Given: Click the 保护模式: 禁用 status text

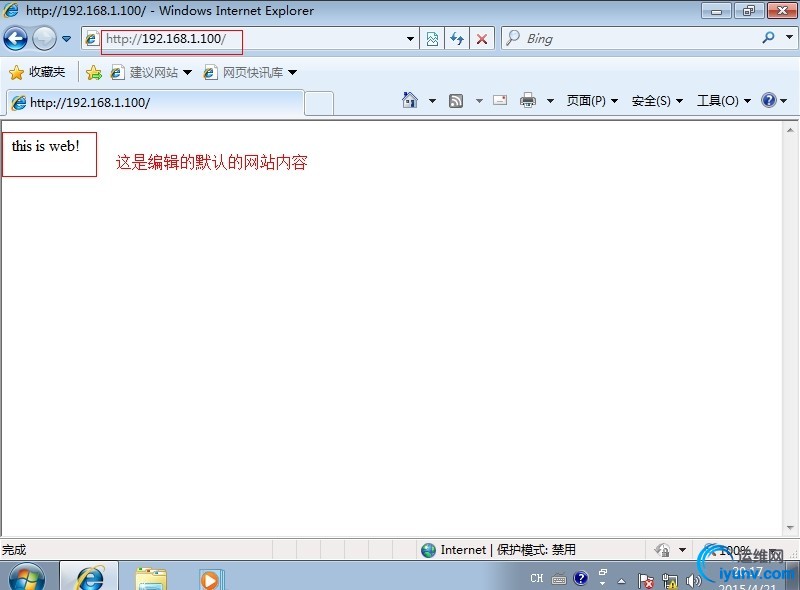Looking at the screenshot, I should [x=536, y=550].
